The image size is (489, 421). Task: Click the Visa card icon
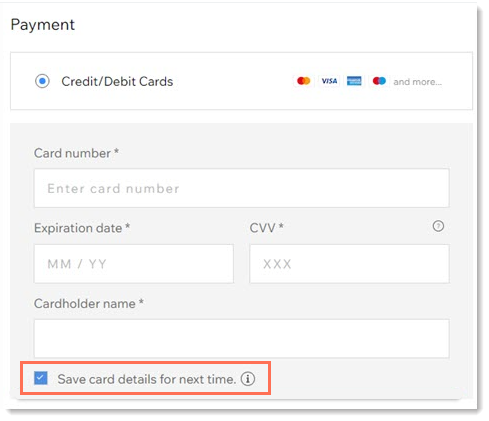[329, 81]
